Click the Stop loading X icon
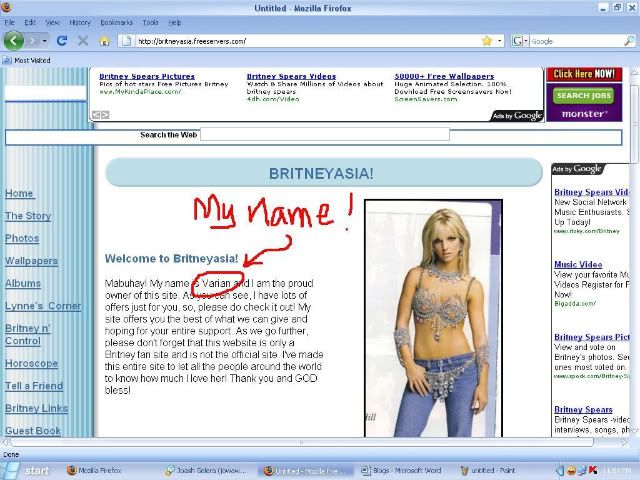 (x=83, y=40)
